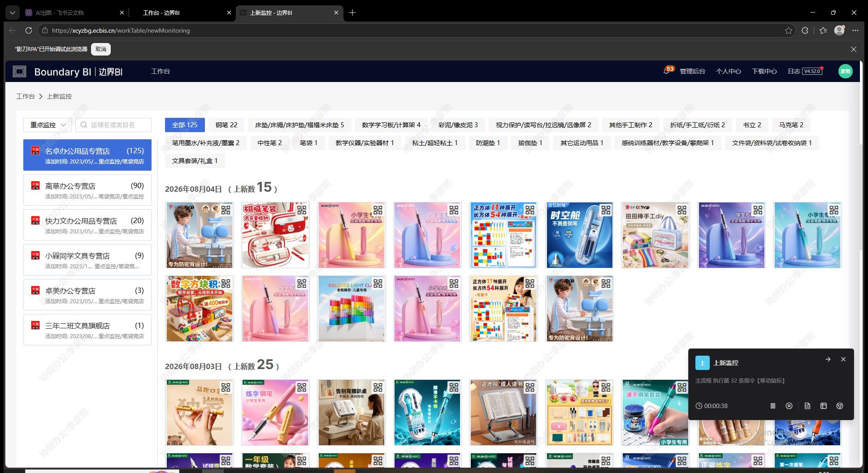The height and width of the screenshot is (473, 868).
Task: Select the 全部 125 category filter
Action: (185, 125)
